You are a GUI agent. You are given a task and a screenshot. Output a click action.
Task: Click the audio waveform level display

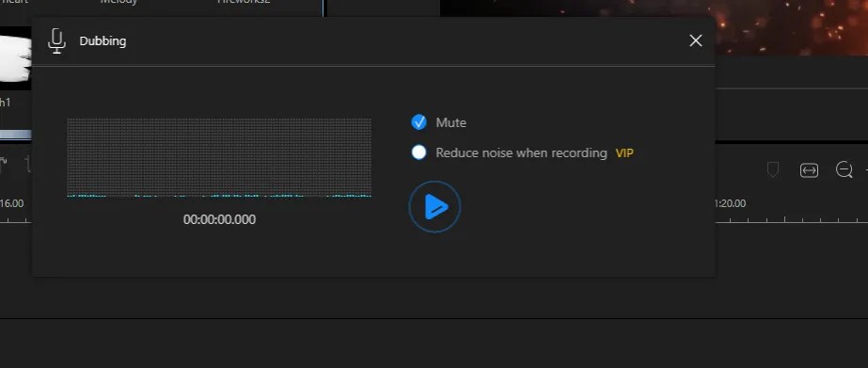click(x=219, y=157)
